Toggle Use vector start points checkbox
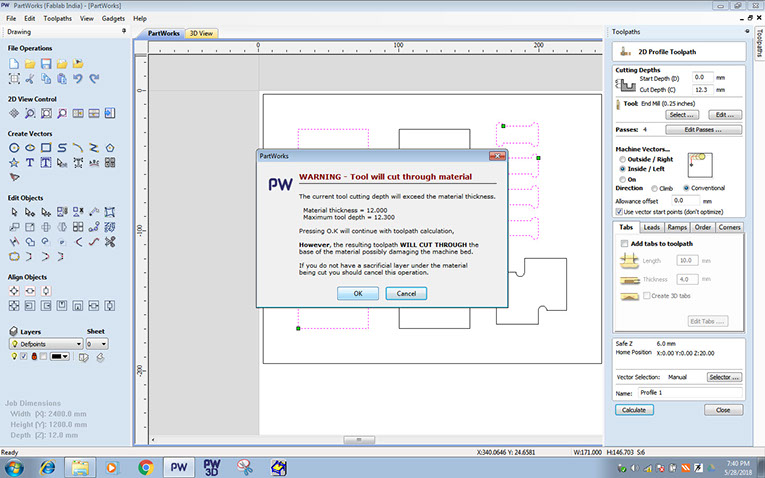The width and height of the screenshot is (765, 478). pos(619,212)
